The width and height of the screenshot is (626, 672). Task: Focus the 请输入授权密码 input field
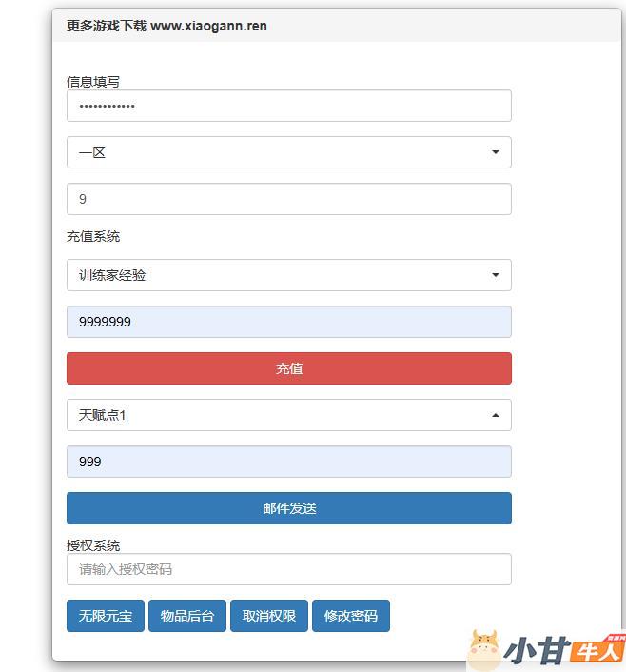pos(288,569)
